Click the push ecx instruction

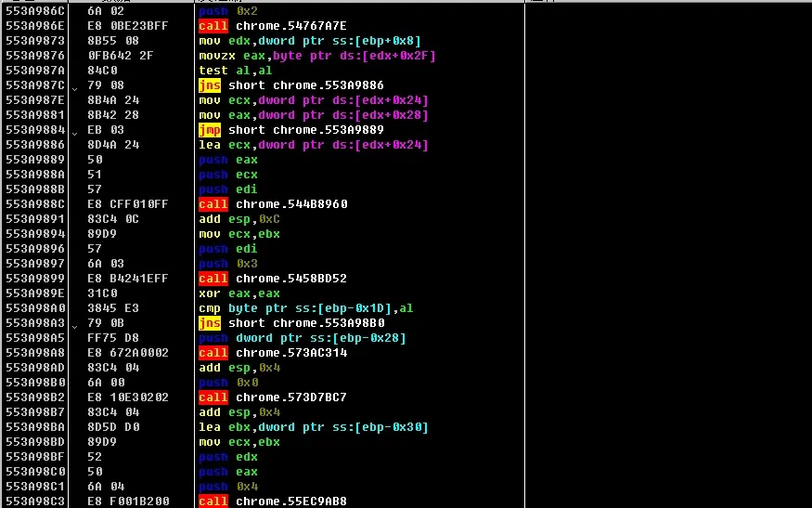click(228, 175)
